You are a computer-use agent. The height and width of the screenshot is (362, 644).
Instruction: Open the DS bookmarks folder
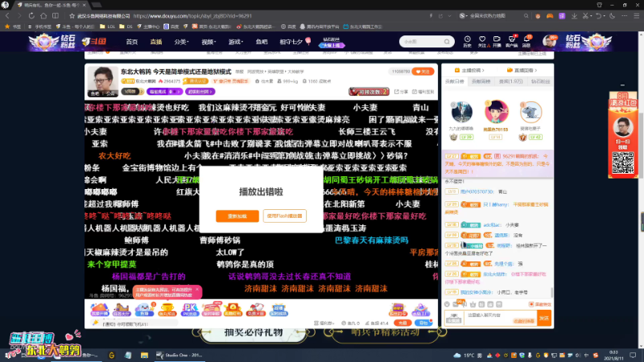pyautogui.click(x=126, y=27)
